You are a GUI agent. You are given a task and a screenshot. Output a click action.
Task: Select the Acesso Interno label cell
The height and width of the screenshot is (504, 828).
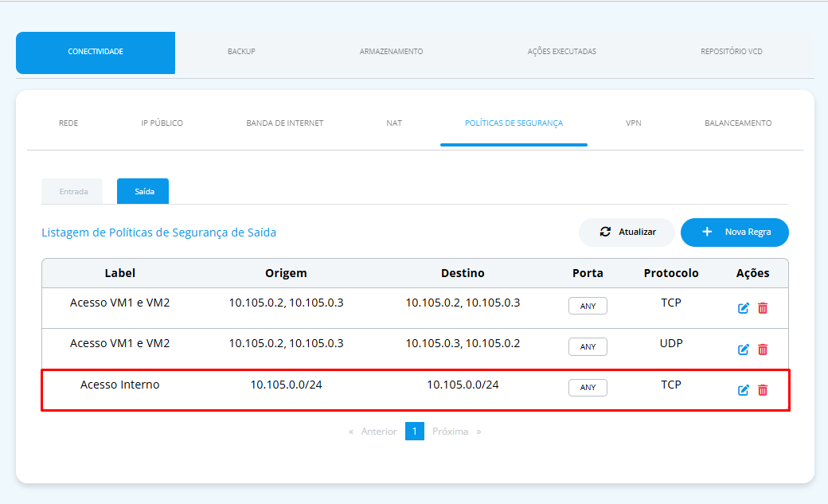click(x=120, y=385)
